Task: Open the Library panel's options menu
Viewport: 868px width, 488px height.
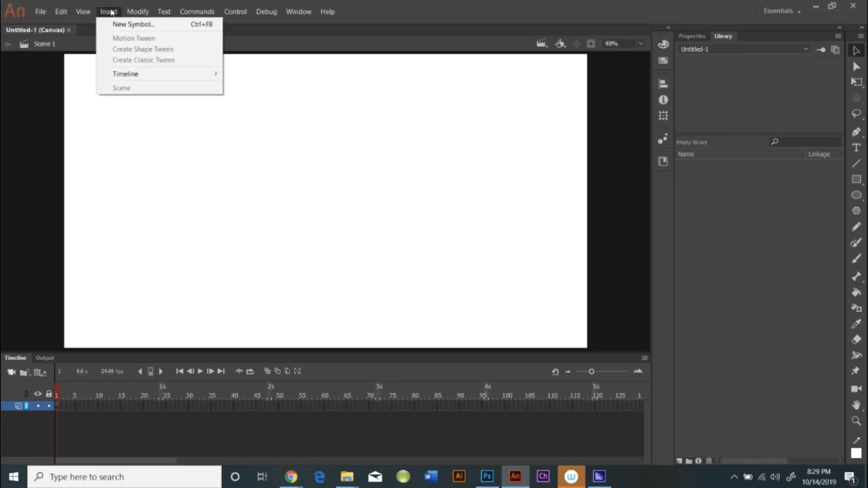Action: pyautogui.click(x=839, y=36)
